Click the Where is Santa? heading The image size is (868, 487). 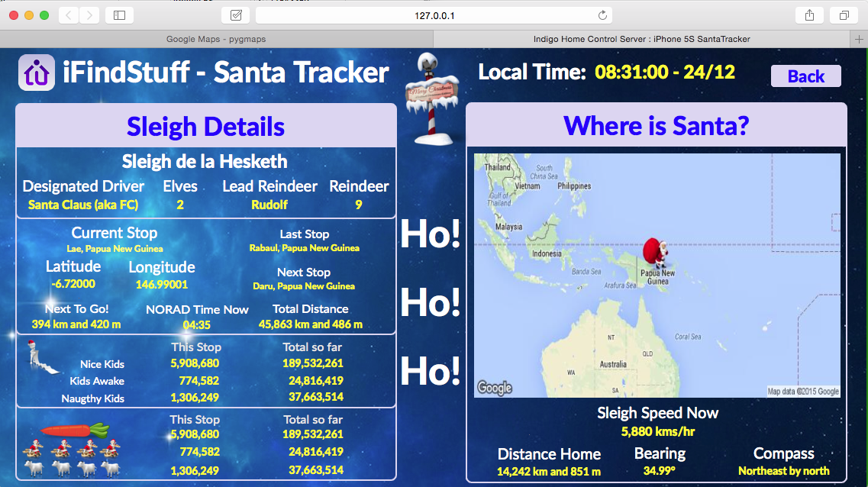coord(656,126)
